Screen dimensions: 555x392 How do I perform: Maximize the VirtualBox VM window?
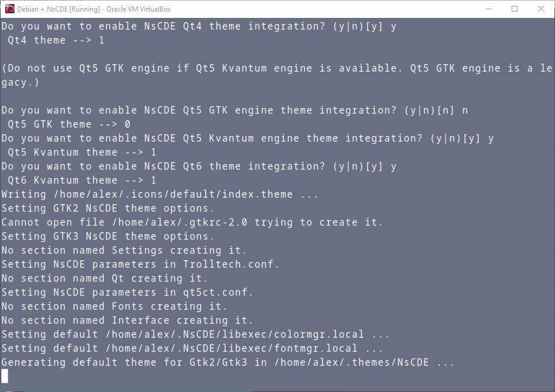point(515,9)
